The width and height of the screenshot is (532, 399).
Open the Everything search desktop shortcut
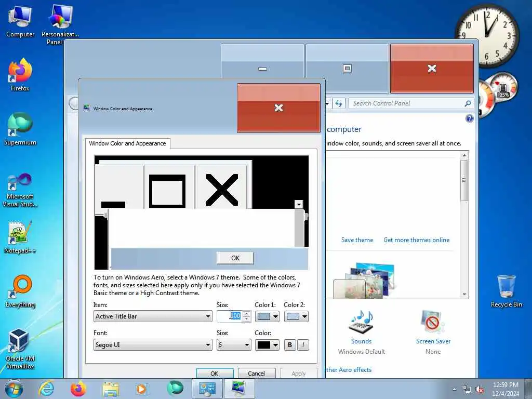pos(20,291)
